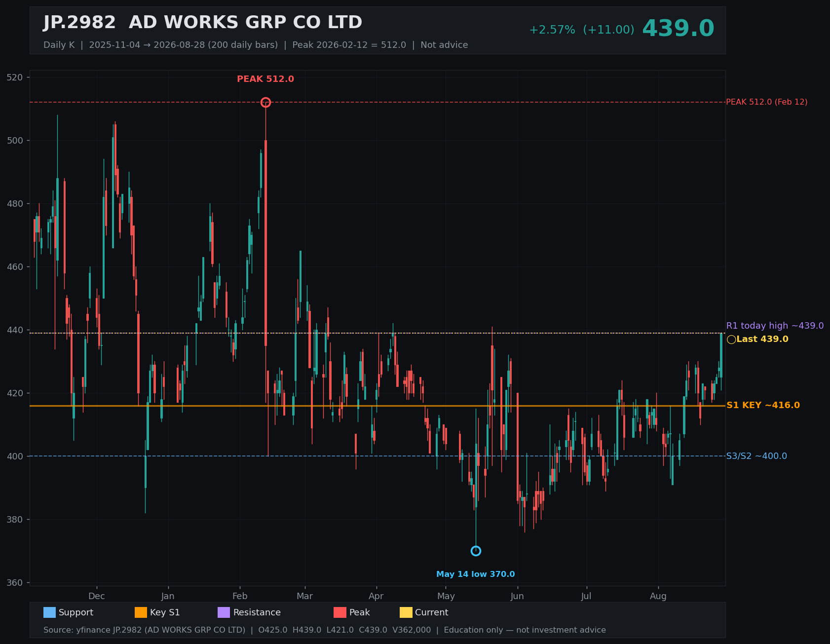The image size is (830, 644).
Task: Pick the red Peak legend swatch
Action: (340, 612)
